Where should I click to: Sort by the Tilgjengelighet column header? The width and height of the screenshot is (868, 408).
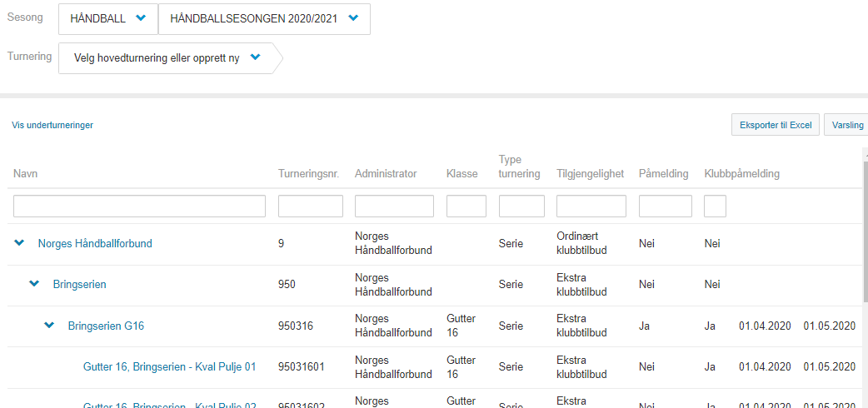click(590, 174)
